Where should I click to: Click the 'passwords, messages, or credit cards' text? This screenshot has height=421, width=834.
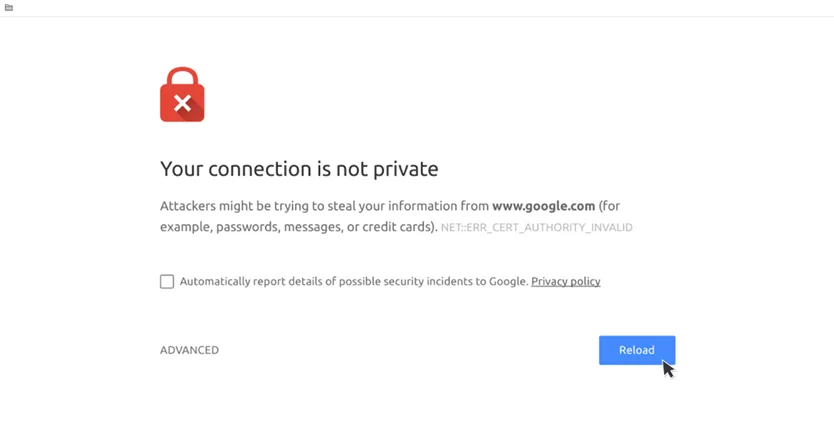click(x=323, y=227)
